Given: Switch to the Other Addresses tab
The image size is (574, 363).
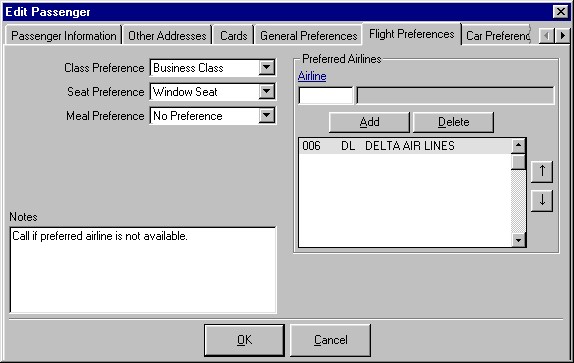Looking at the screenshot, I should coord(167,36).
